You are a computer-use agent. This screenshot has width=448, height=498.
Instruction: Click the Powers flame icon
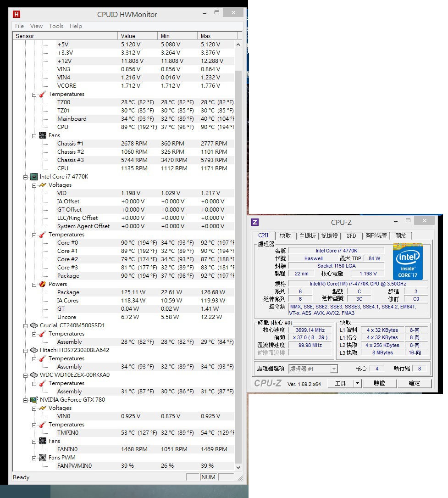tap(43, 284)
